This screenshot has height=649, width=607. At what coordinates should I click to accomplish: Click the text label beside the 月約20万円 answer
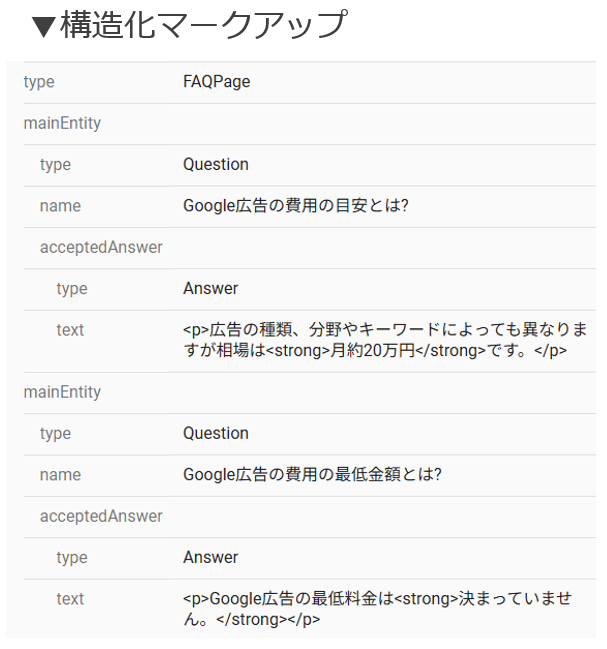pos(70,330)
